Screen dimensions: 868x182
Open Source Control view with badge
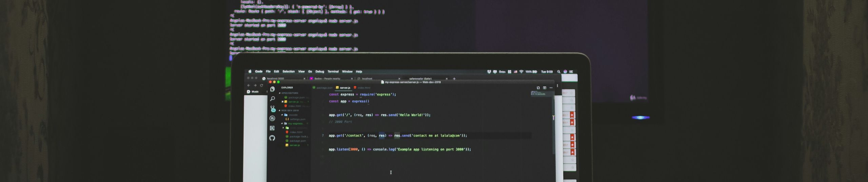pyautogui.click(x=273, y=108)
